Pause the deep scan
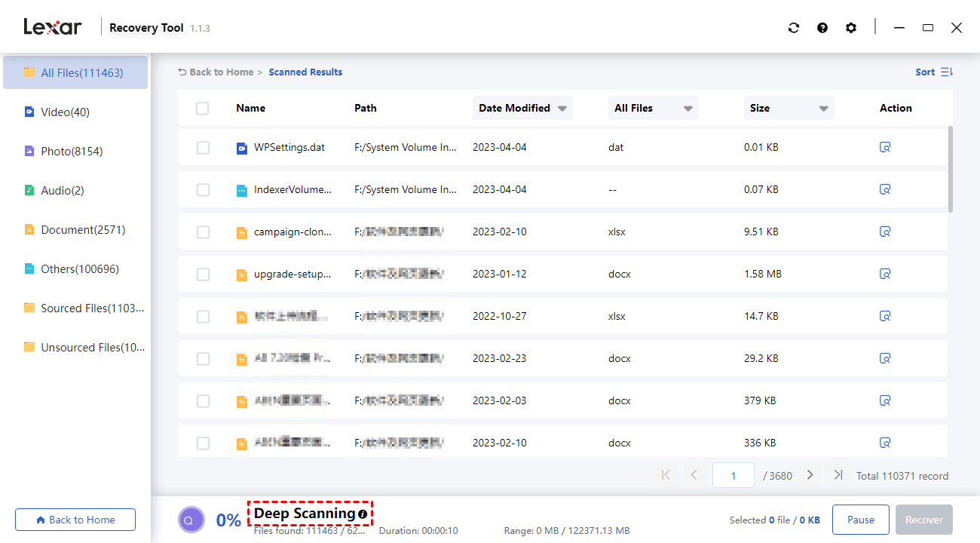Image resolution: width=980 pixels, height=543 pixels. (861, 520)
